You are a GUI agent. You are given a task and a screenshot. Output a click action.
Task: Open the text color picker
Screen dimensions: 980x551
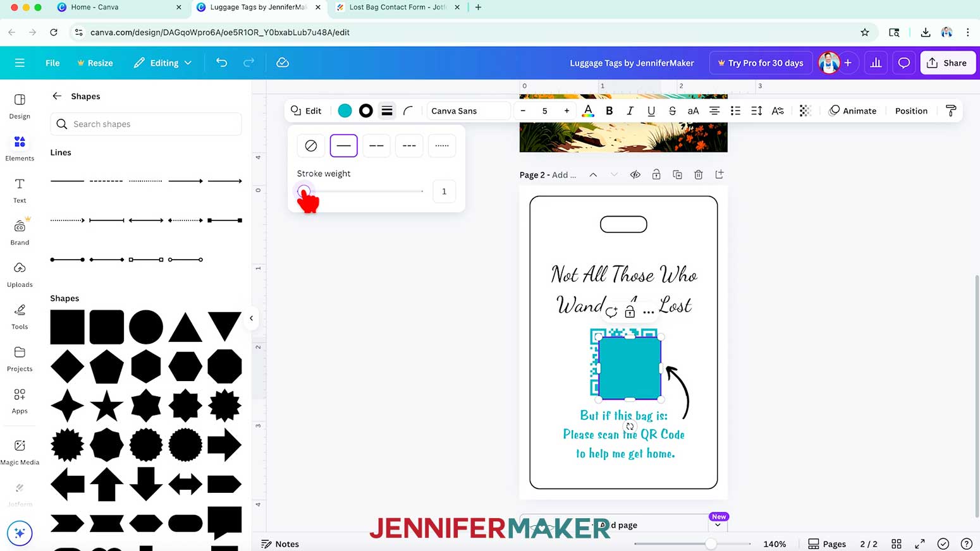pyautogui.click(x=588, y=111)
